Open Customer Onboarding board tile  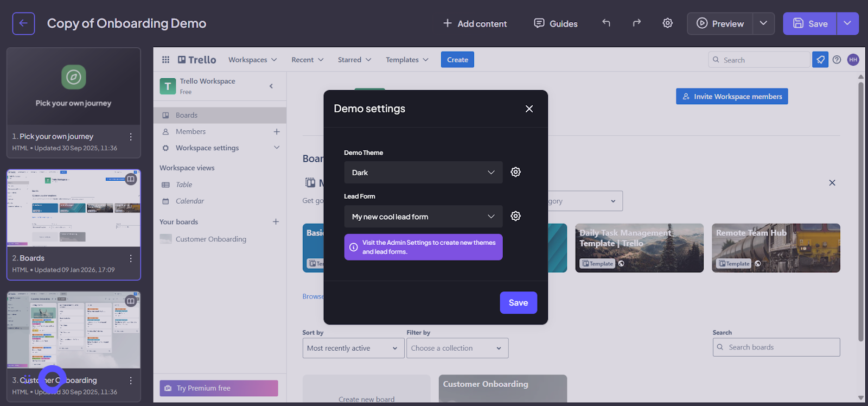pos(503,389)
